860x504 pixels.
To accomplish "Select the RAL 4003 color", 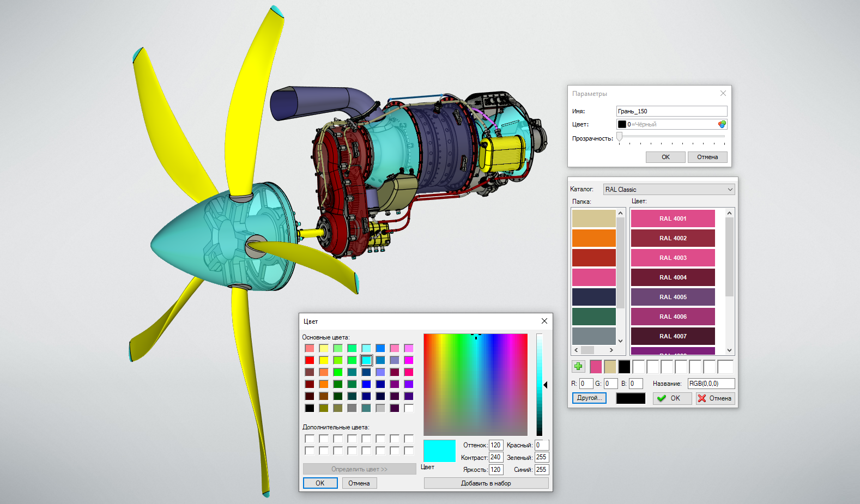I will pyautogui.click(x=673, y=258).
